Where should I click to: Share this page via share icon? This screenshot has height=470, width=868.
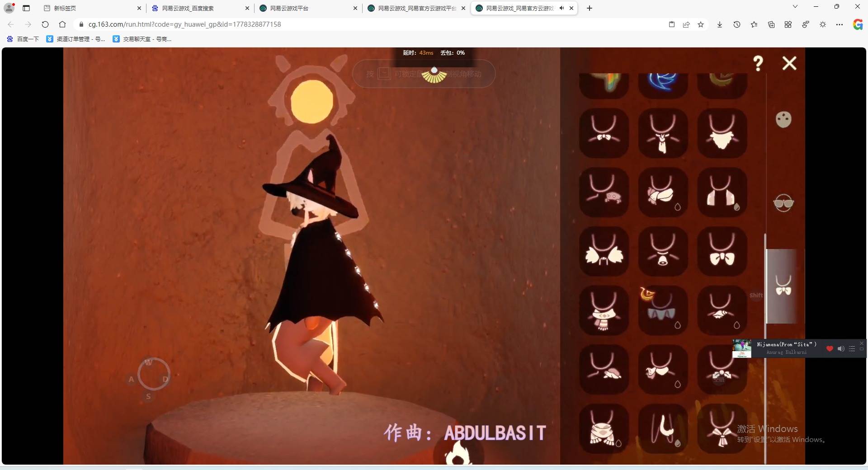coord(686,24)
